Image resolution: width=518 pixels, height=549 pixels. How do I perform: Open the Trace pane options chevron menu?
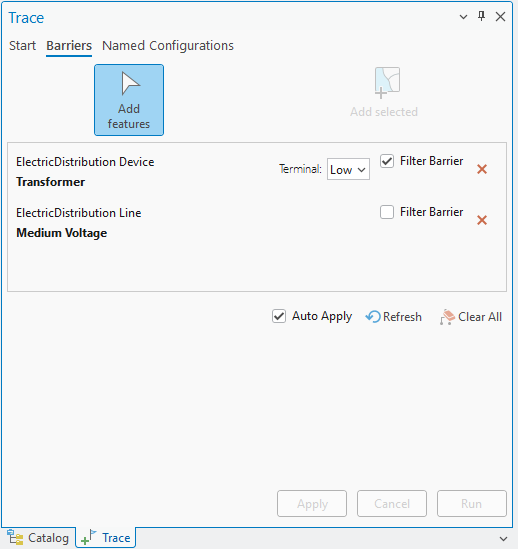(463, 17)
